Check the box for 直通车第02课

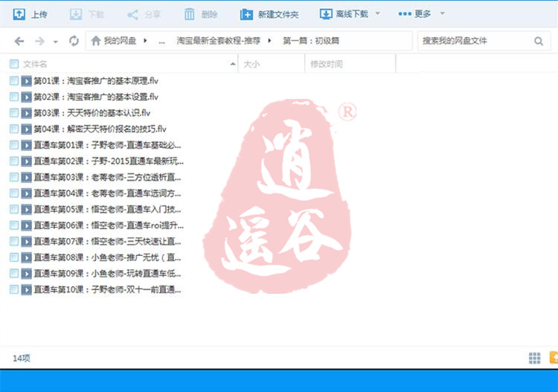click(14, 161)
